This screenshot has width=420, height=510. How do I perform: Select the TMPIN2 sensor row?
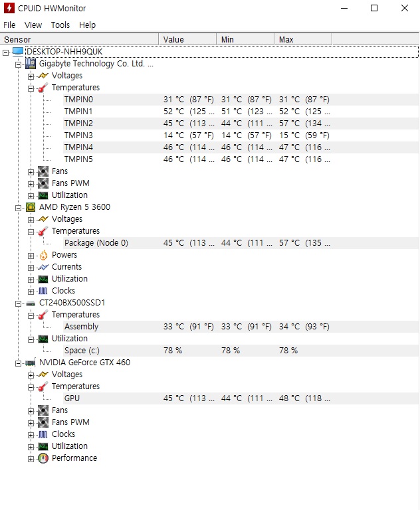pyautogui.click(x=241, y=124)
